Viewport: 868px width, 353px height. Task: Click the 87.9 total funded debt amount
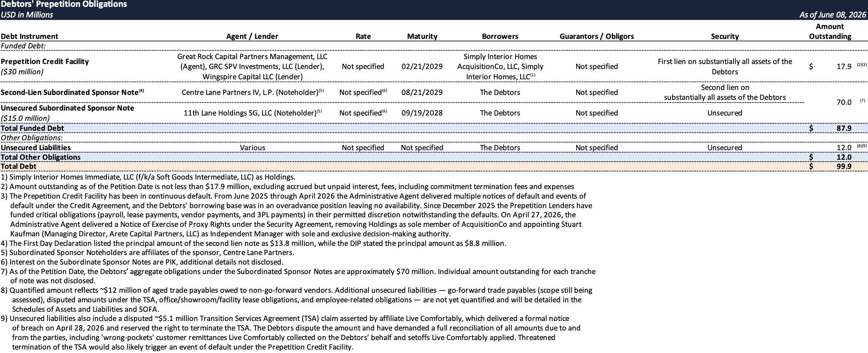tap(844, 128)
